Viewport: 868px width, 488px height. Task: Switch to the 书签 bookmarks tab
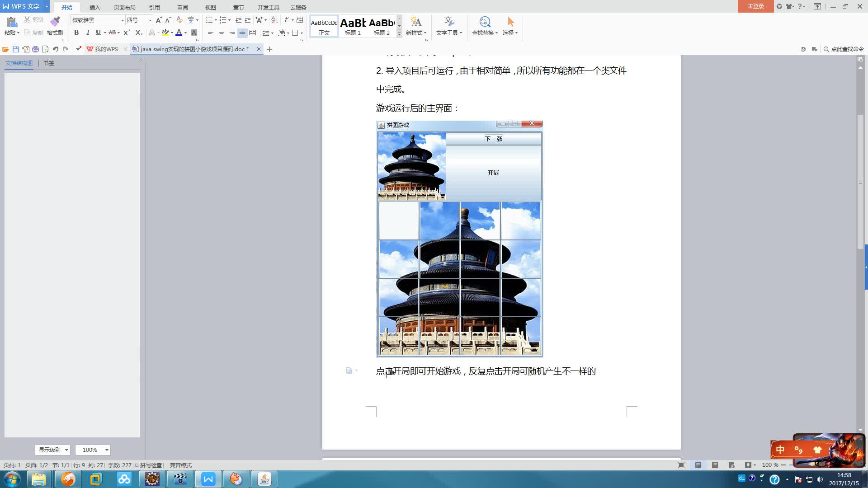click(49, 63)
